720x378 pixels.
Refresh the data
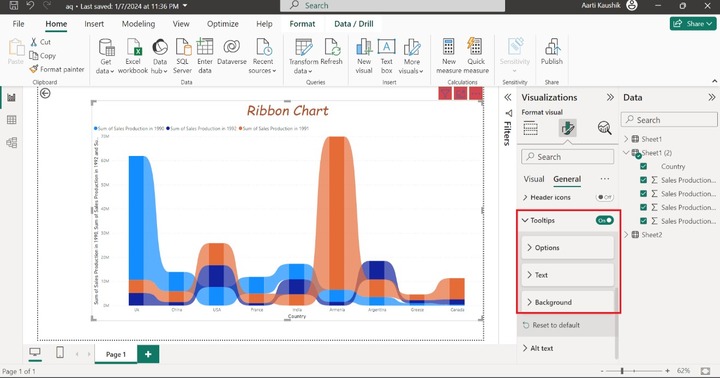point(332,51)
